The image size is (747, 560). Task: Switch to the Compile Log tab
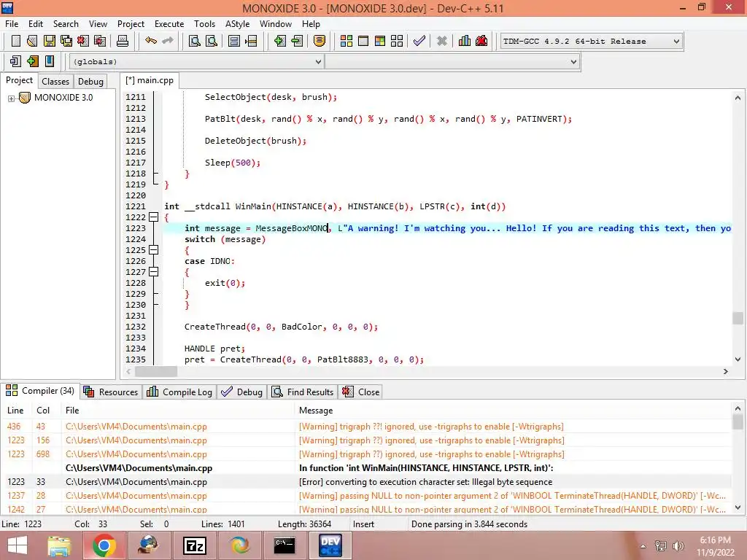click(179, 392)
